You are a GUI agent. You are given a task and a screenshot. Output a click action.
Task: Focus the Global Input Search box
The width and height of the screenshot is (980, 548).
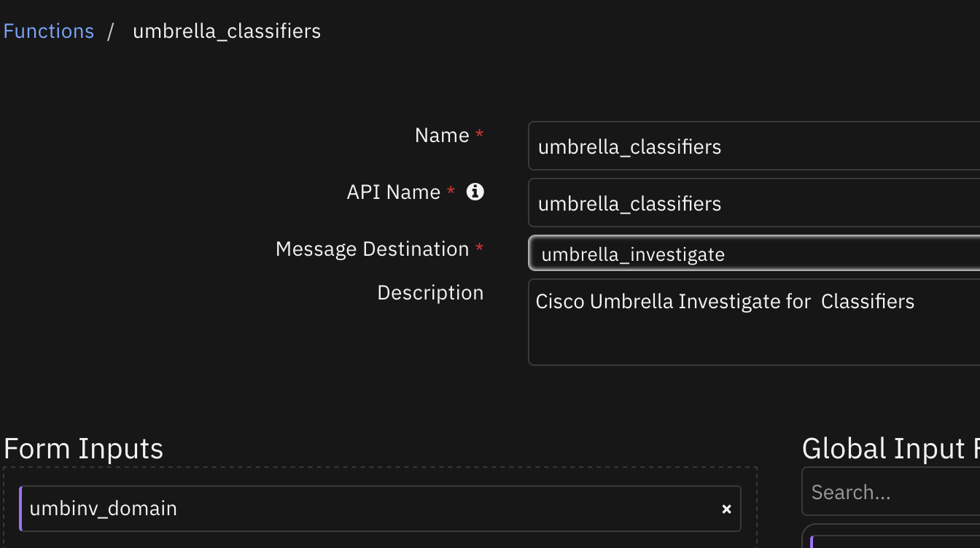[891, 492]
